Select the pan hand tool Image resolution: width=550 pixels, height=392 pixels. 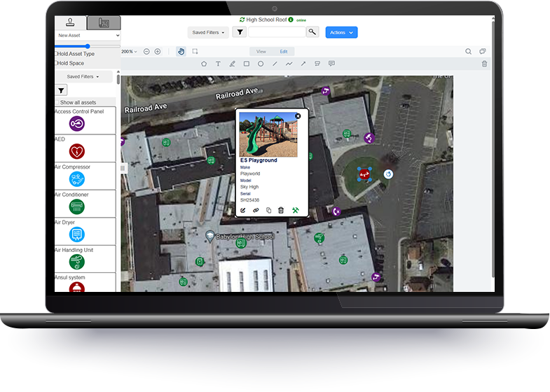(181, 51)
